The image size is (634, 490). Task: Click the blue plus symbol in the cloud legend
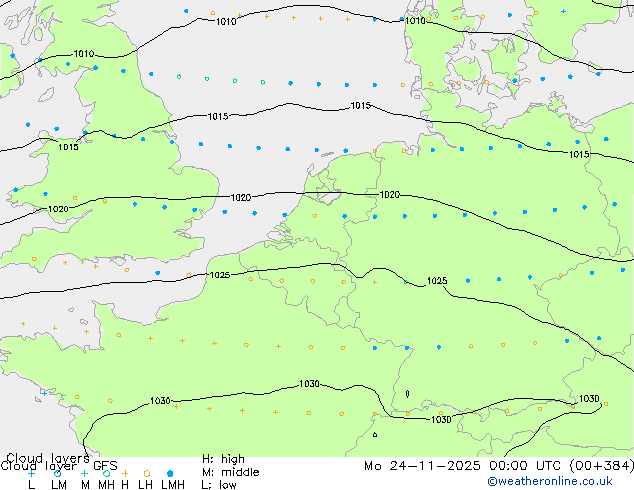pos(32,473)
